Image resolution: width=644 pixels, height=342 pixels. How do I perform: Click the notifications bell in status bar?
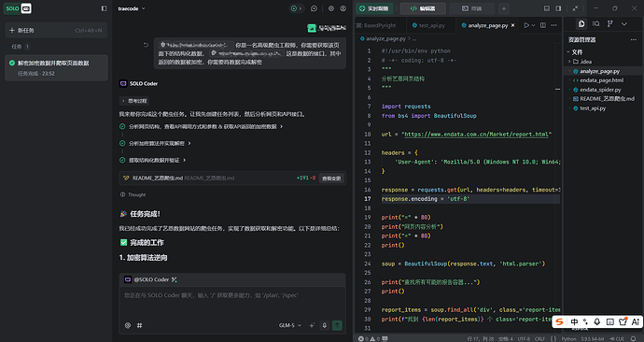click(633, 338)
